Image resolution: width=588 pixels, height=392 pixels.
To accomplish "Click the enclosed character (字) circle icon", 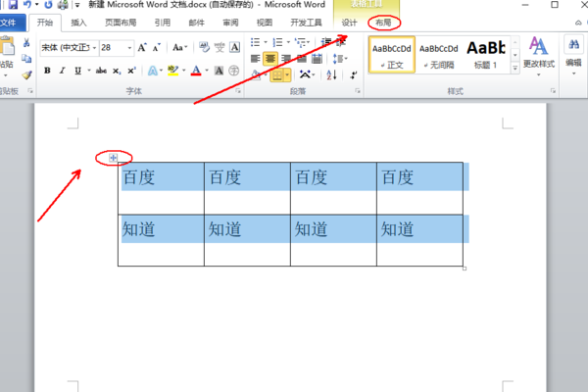I will point(234,71).
